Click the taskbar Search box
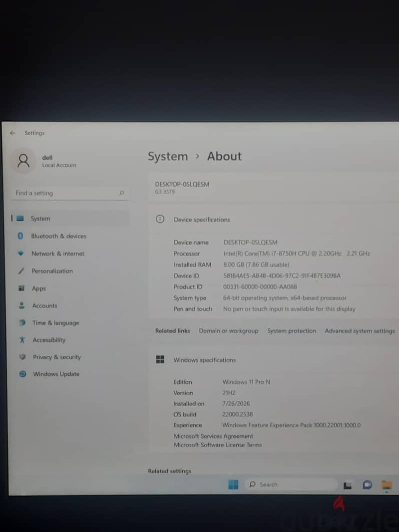Screen dimensions: 399x532 (291, 485)
